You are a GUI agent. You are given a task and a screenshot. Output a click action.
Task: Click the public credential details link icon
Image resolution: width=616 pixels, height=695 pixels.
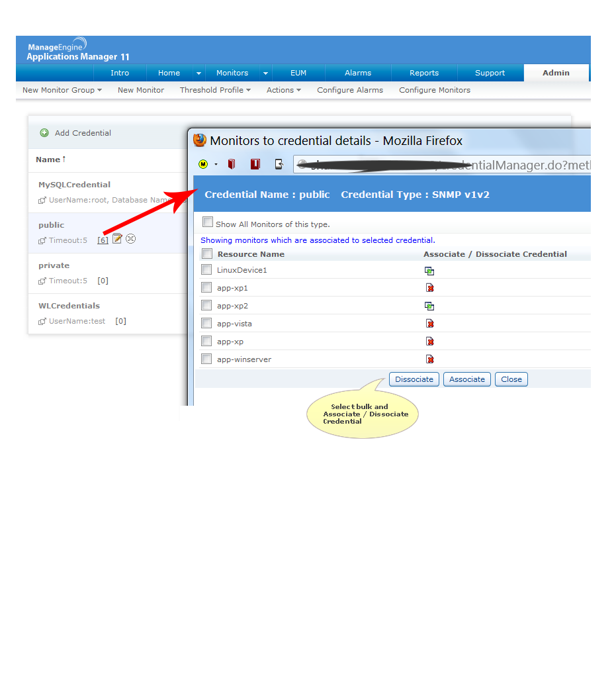click(x=42, y=241)
